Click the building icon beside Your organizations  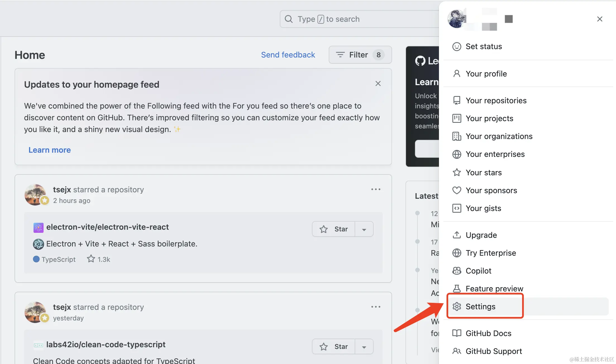457,136
